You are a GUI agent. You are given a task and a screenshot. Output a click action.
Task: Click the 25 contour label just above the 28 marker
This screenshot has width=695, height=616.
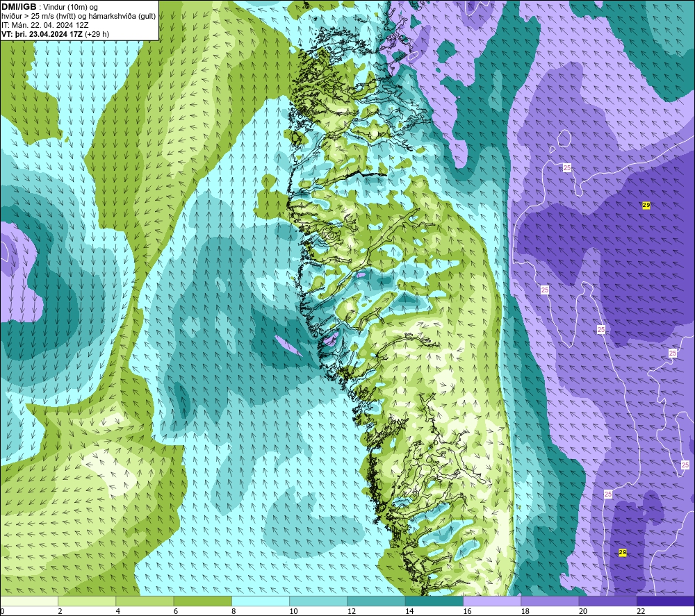coord(608,494)
